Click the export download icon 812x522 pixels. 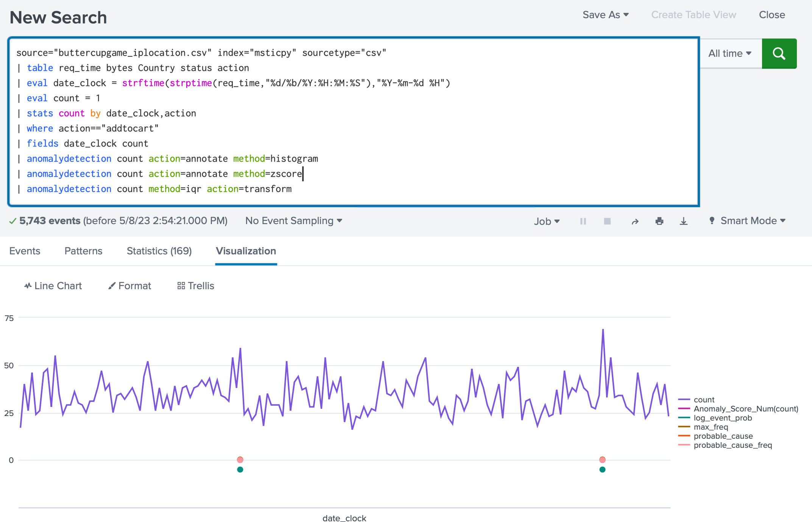pos(683,221)
